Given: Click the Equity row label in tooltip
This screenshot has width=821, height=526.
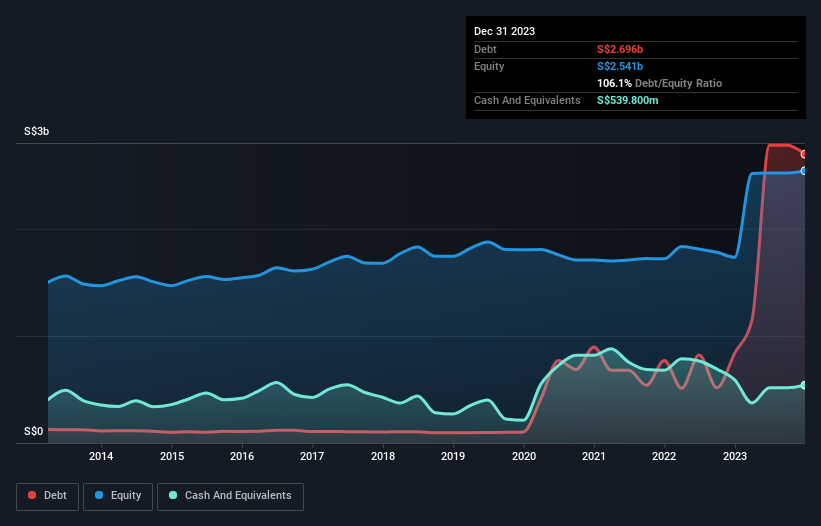Looking at the screenshot, I should 489,66.
